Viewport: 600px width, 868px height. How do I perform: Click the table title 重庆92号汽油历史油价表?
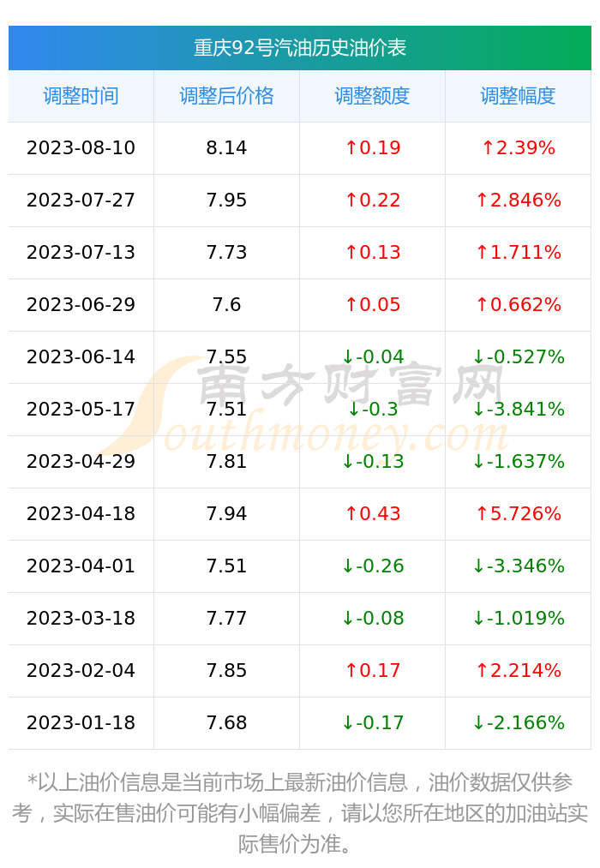point(300,48)
